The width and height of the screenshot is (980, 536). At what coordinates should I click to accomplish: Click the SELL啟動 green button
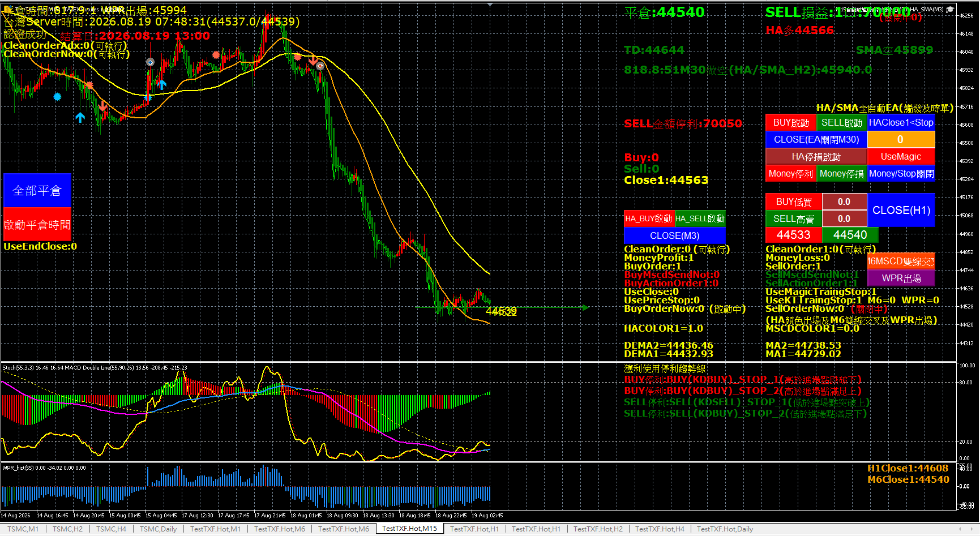coord(842,123)
